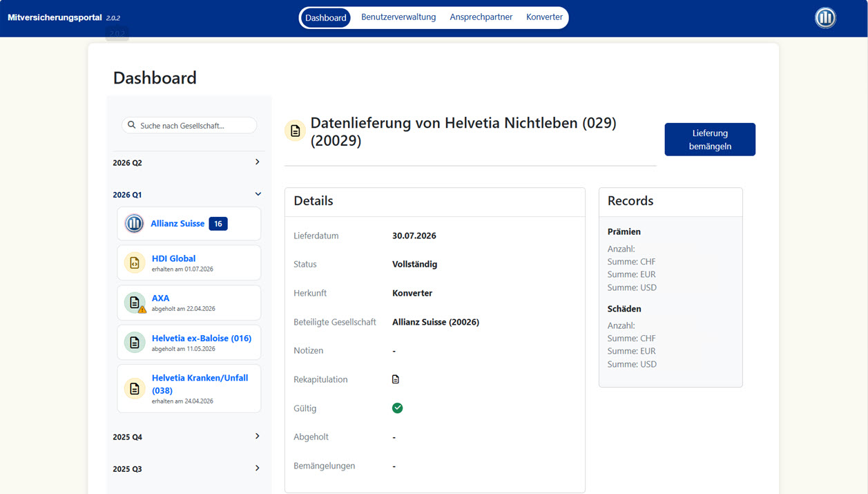
Task: Click the Status value Vollständig
Action: [415, 265]
